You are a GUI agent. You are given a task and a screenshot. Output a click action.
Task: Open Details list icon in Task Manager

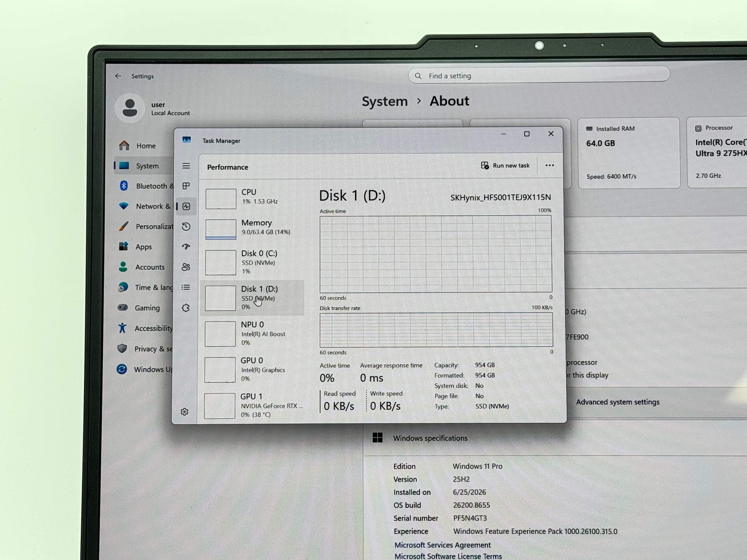tap(186, 287)
